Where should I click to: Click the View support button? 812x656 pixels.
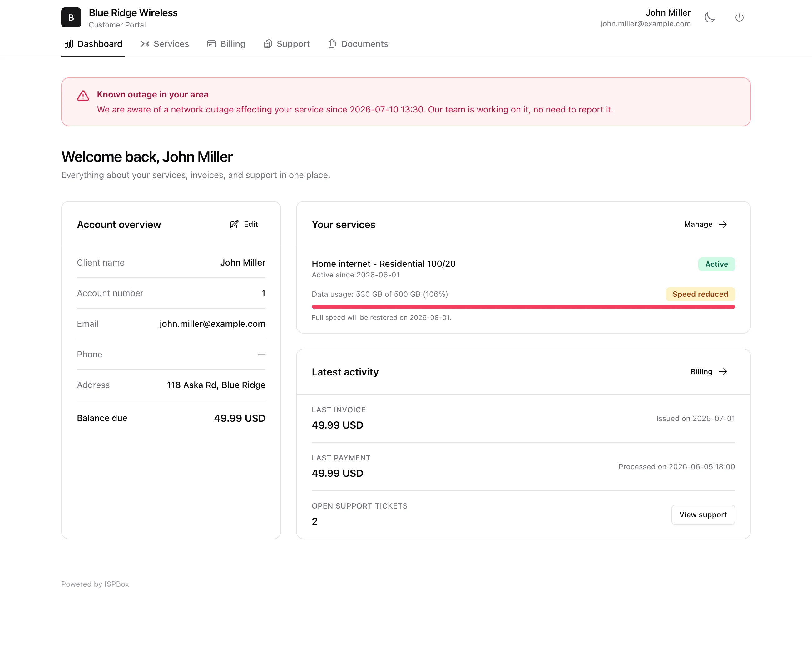tap(703, 515)
